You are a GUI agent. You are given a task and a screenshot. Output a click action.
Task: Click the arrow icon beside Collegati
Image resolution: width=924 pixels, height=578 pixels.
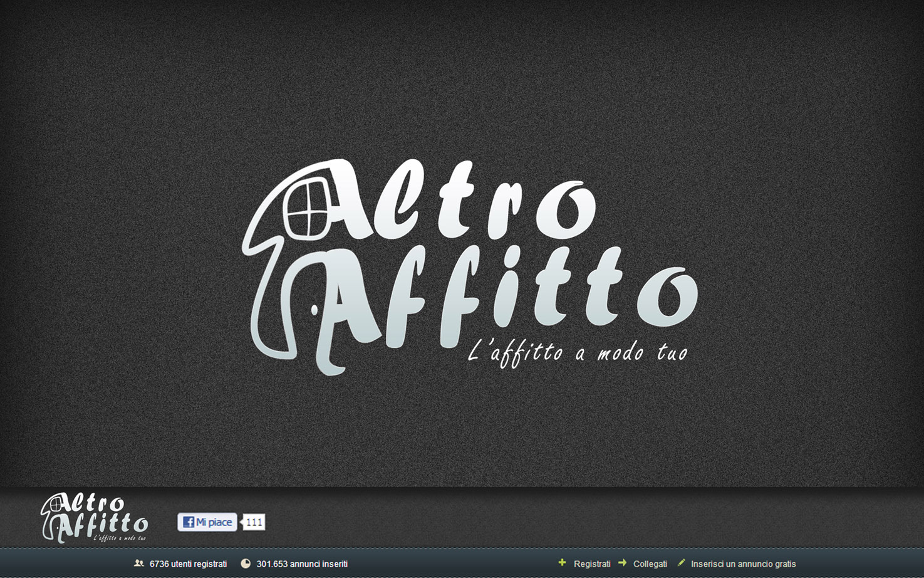[622, 563]
